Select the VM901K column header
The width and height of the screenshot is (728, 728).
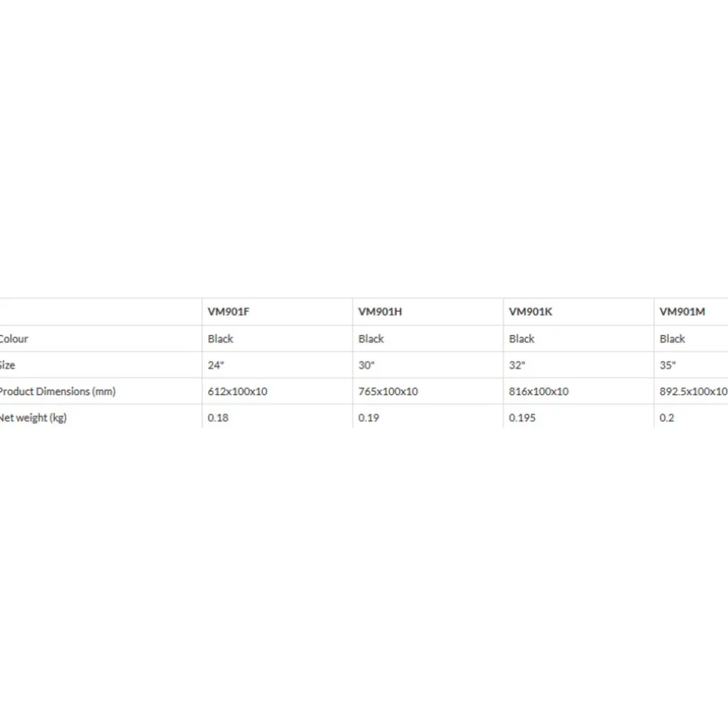pos(530,312)
